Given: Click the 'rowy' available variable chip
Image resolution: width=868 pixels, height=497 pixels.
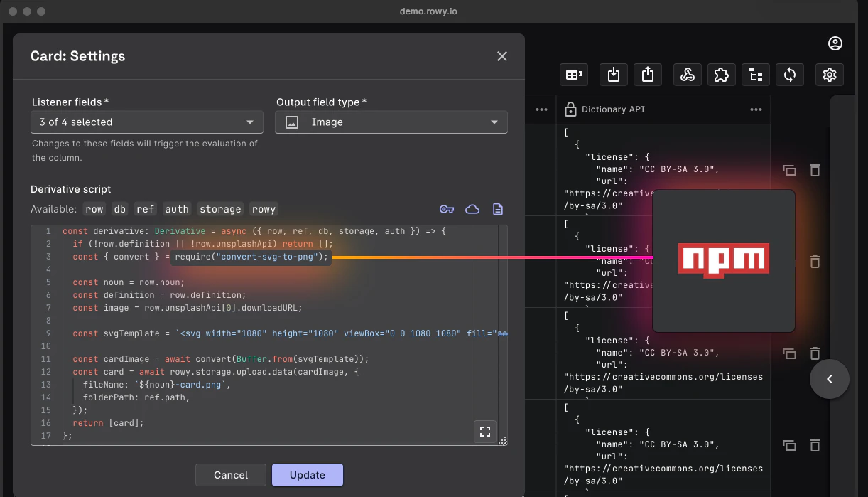Looking at the screenshot, I should 264,209.
